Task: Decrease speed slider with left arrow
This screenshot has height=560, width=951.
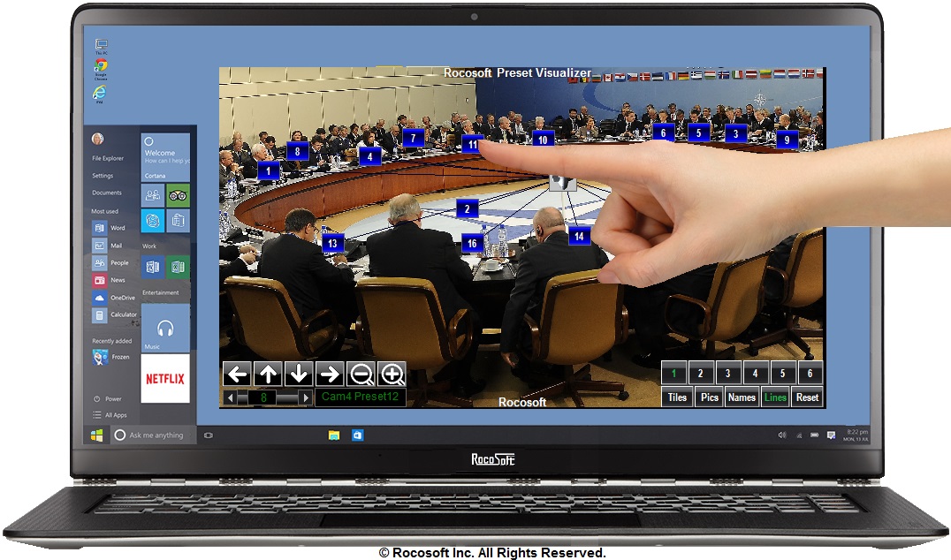Action: (230, 397)
